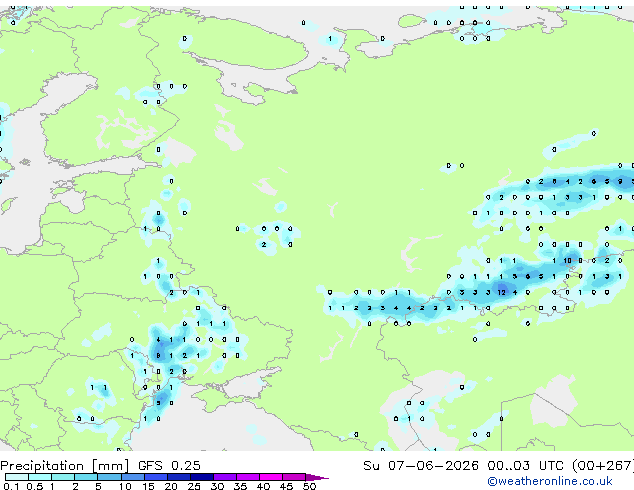Click the forecast date 'Su 07-06-2026'
This screenshot has height=490, width=634.
click(x=421, y=466)
